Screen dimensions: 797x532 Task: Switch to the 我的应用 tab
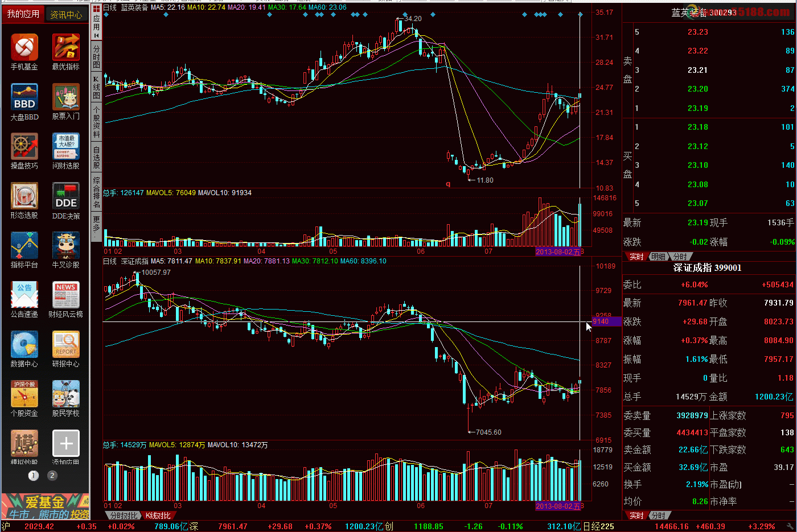[23, 14]
